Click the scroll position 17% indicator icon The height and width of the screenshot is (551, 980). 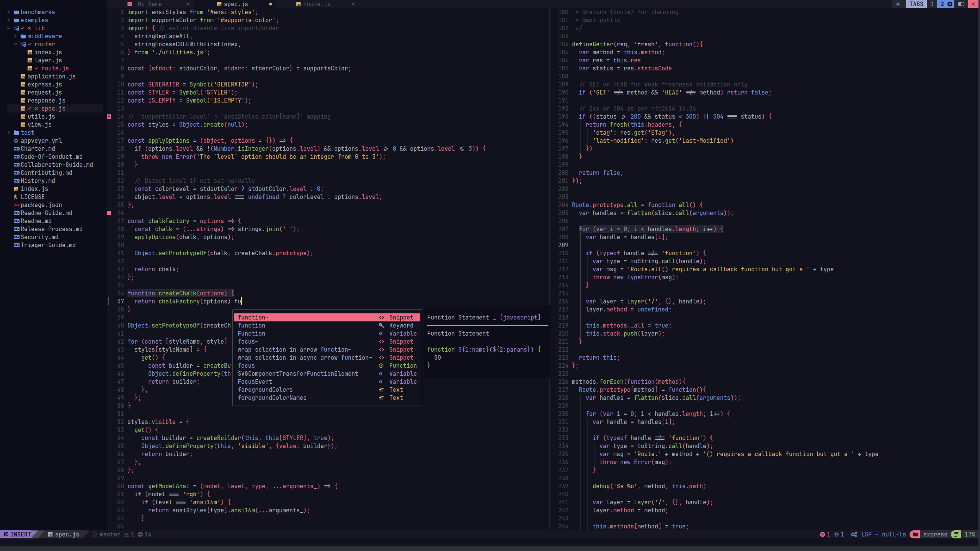(x=956, y=535)
